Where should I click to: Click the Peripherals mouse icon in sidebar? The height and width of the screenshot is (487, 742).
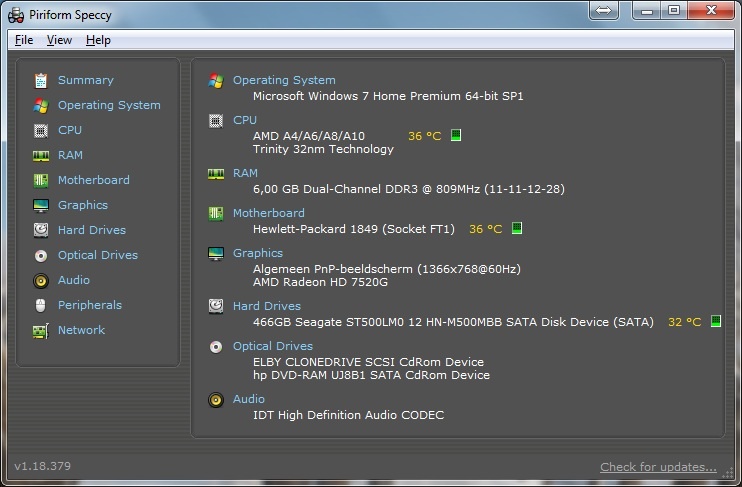(41, 305)
